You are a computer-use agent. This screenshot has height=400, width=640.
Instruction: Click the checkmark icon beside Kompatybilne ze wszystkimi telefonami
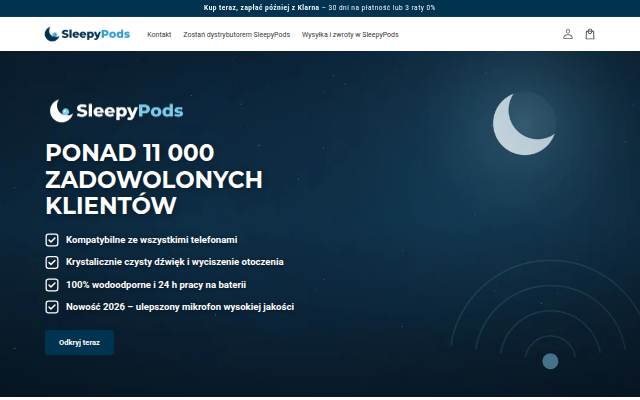pos(52,240)
